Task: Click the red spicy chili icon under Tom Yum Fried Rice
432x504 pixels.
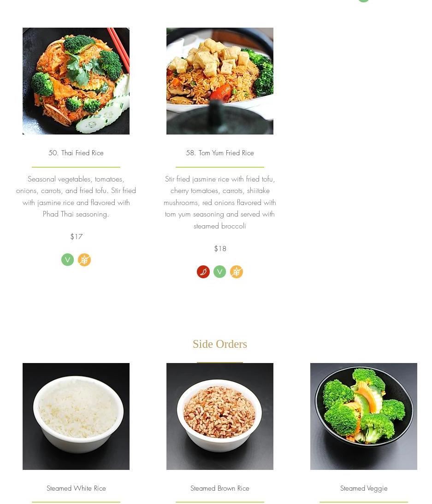Action: 203,272
